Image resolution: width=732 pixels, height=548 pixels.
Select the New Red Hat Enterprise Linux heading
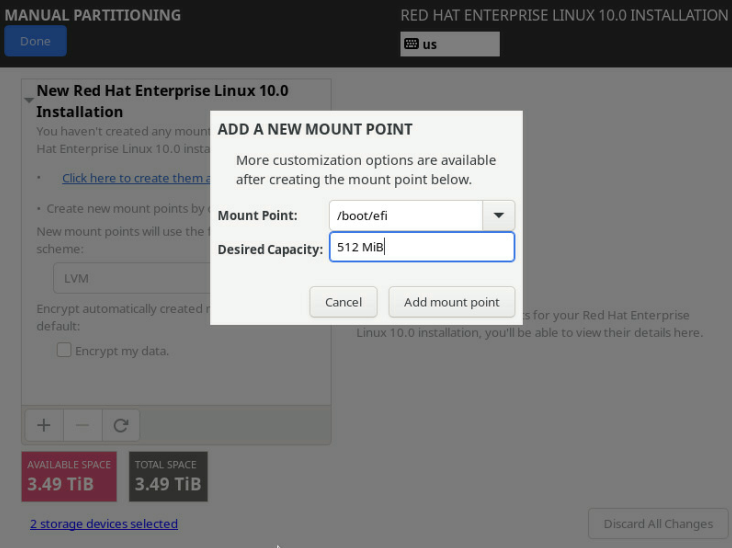[x=162, y=101]
